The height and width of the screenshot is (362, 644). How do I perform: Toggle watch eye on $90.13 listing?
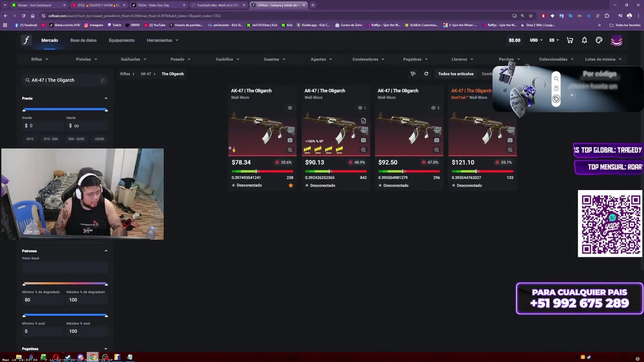click(360, 108)
